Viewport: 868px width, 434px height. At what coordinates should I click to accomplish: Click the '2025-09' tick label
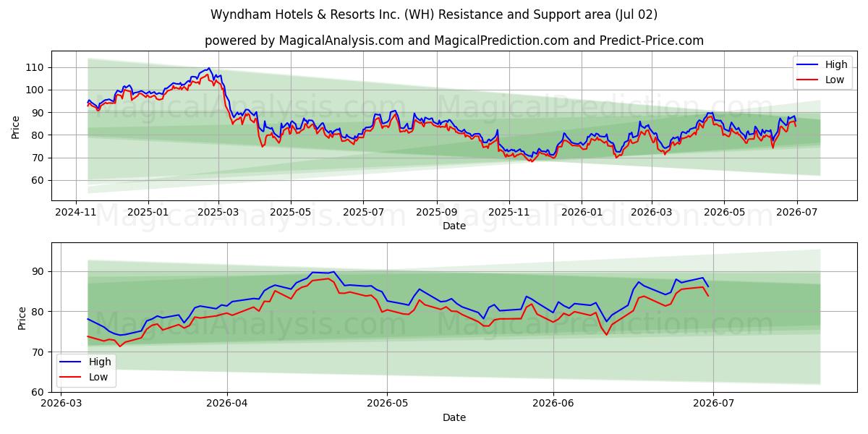coord(437,213)
